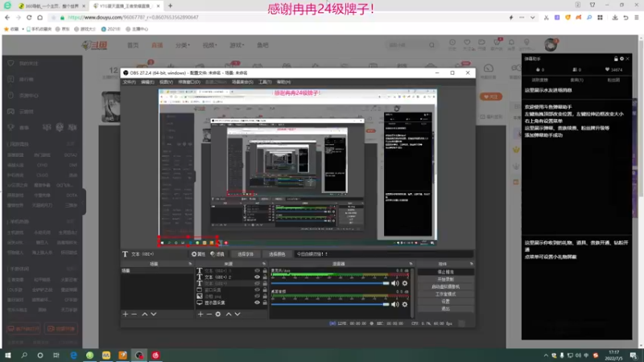Open OBS 编辑(E) menu
The width and height of the screenshot is (644, 362).
pyautogui.click(x=147, y=82)
